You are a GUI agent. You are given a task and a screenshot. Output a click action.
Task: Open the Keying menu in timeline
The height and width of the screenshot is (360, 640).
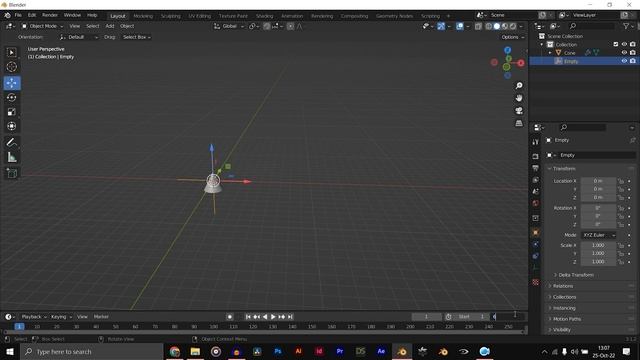[60, 317]
